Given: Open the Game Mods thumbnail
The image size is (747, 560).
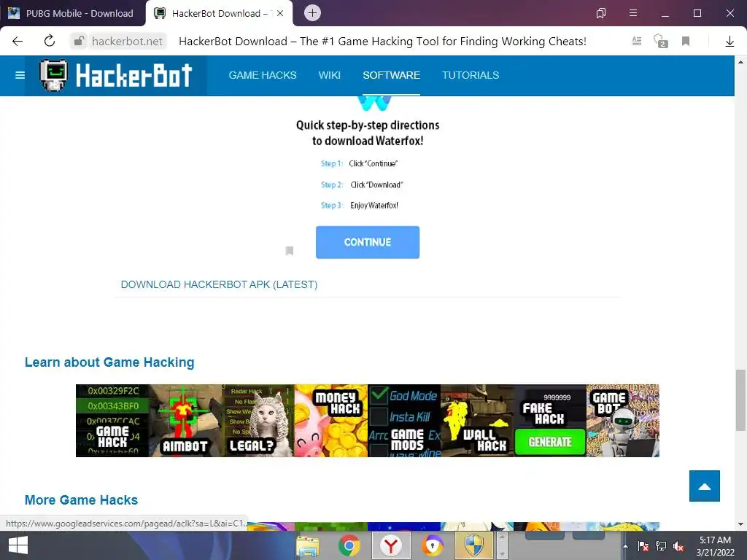Looking at the screenshot, I should click(x=404, y=421).
